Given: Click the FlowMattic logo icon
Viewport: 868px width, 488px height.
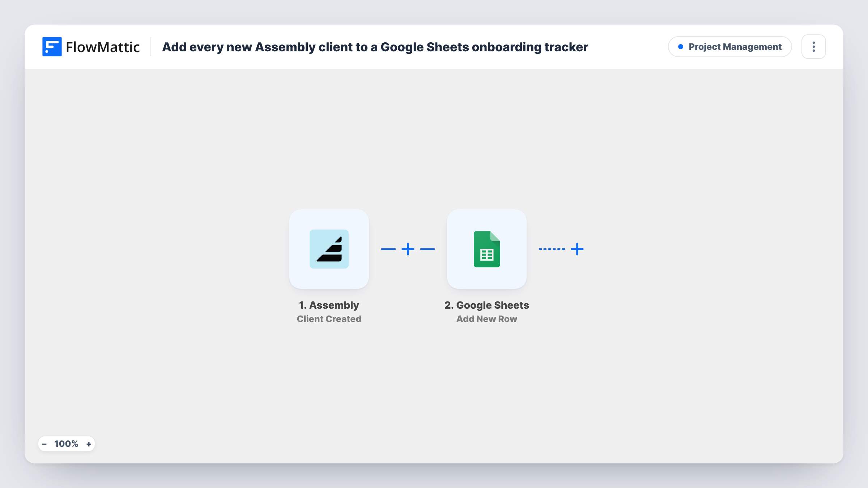Looking at the screenshot, I should point(52,47).
